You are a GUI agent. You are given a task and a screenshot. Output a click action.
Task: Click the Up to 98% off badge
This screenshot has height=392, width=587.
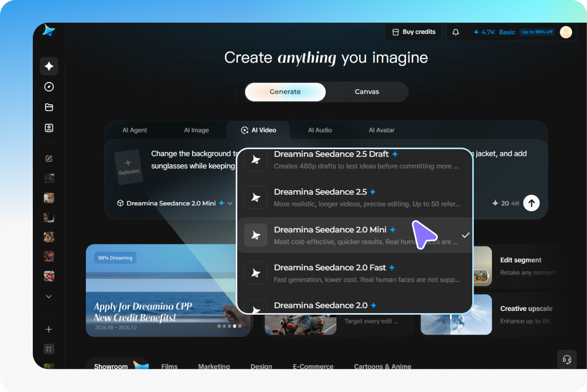[537, 32]
